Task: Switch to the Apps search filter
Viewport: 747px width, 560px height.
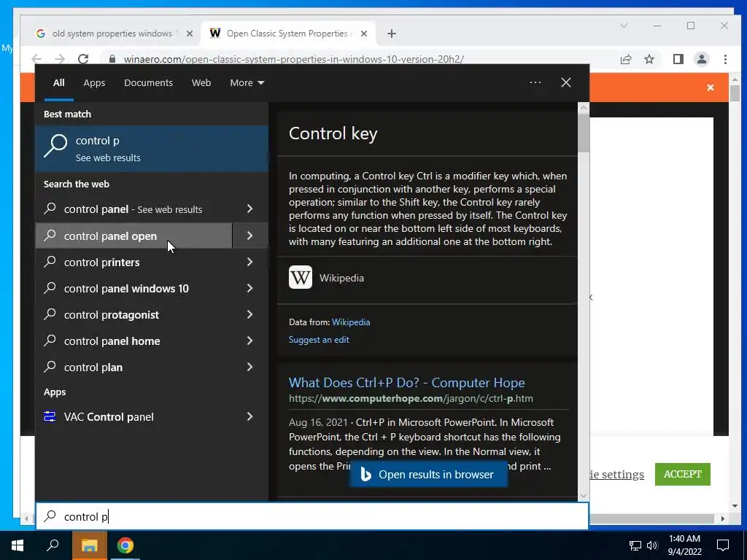Action: coord(94,83)
